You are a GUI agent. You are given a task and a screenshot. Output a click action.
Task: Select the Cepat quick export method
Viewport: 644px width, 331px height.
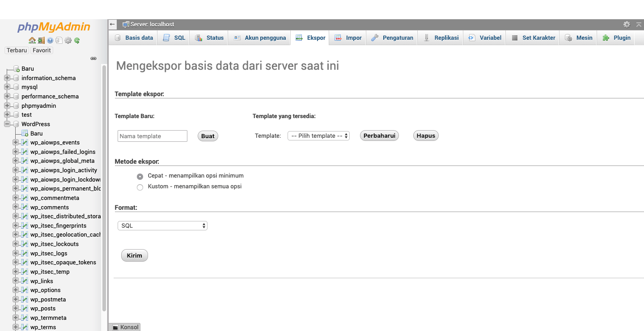click(x=140, y=176)
